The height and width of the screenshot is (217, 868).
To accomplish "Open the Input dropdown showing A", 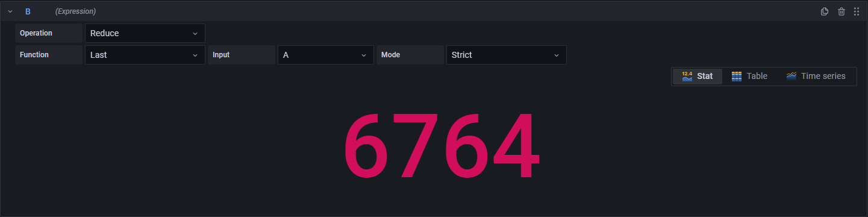I will coord(325,55).
